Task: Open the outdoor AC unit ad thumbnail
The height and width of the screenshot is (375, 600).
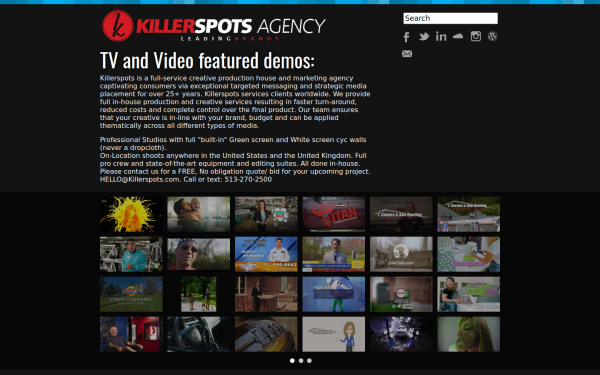Action: pyautogui.click(x=401, y=294)
